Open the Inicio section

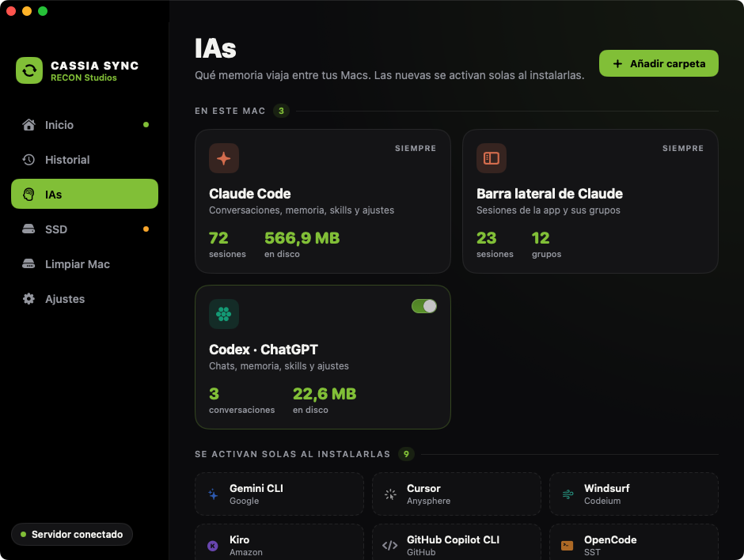pos(85,125)
